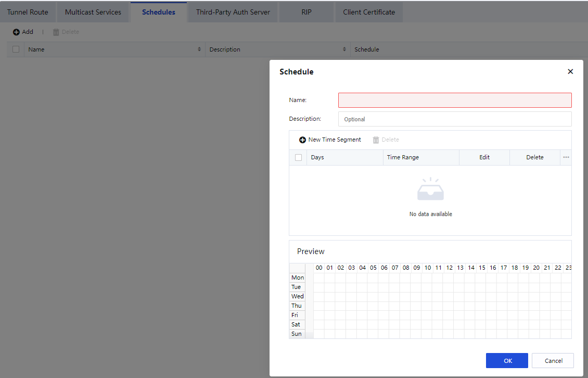Click the Mon row at hour 00 in Preview
Image resolution: width=588 pixels, height=378 pixels.
point(319,278)
